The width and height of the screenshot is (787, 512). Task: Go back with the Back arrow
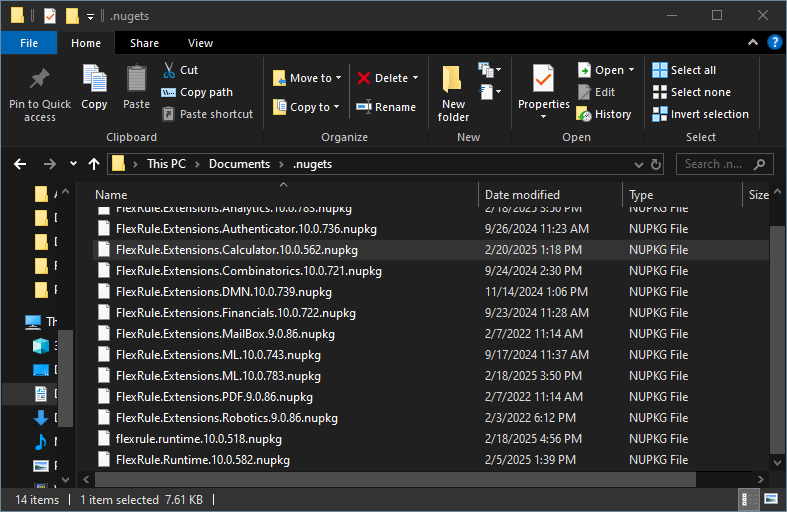click(20, 164)
